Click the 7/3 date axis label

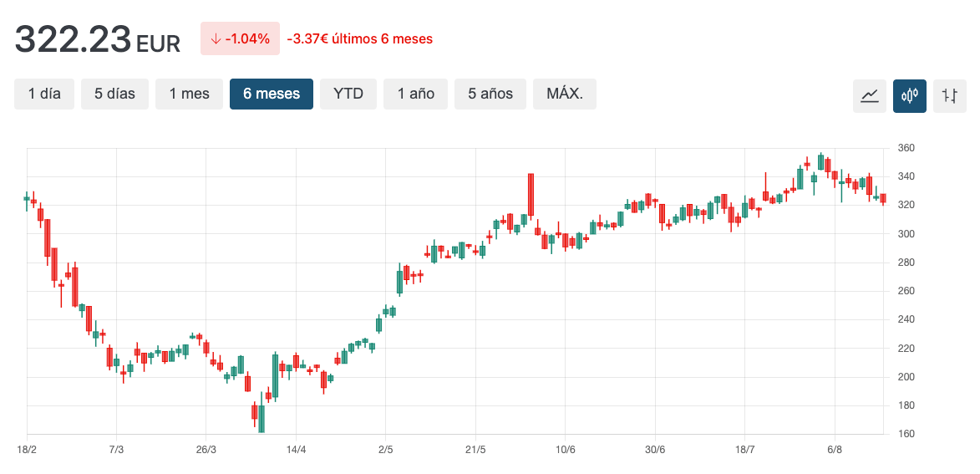(x=116, y=450)
